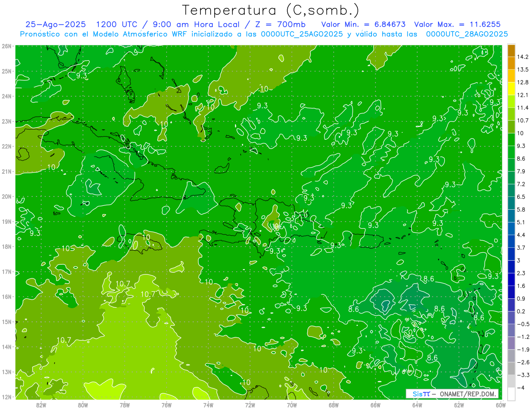The width and height of the screenshot is (532, 411).
Task: Click the '5.8' color bar label
Action: [x=520, y=209]
